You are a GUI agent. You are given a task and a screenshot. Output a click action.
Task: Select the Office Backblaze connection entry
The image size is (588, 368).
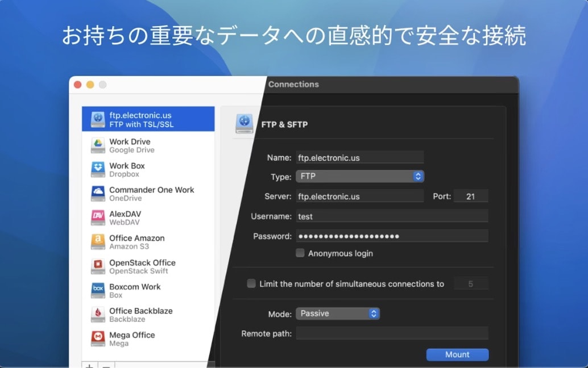148,315
